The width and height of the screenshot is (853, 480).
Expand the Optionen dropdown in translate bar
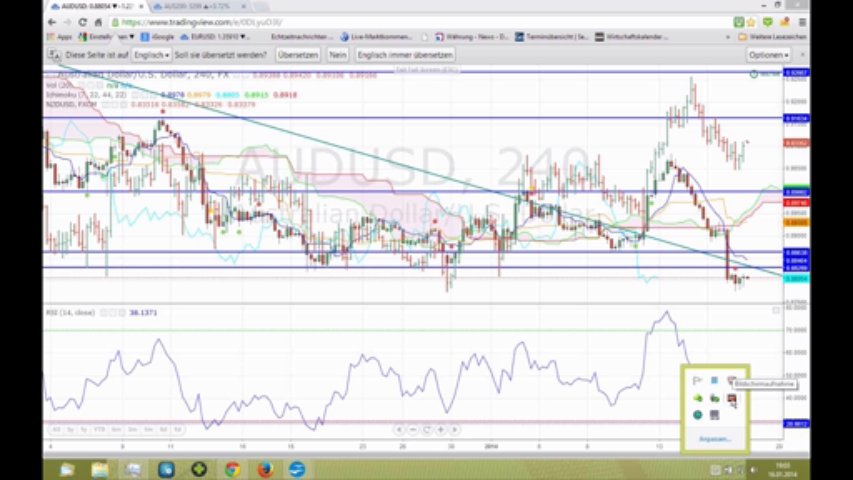(768, 55)
